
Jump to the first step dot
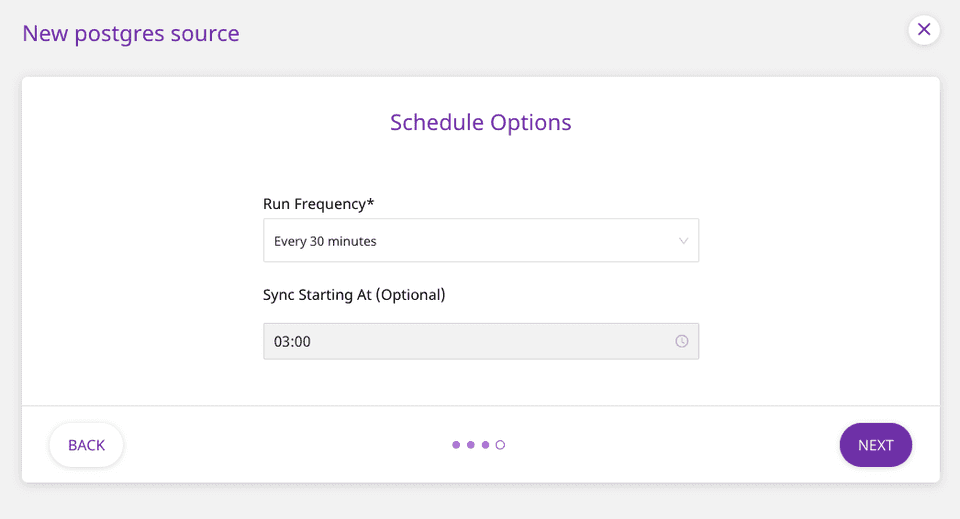pyautogui.click(x=456, y=445)
